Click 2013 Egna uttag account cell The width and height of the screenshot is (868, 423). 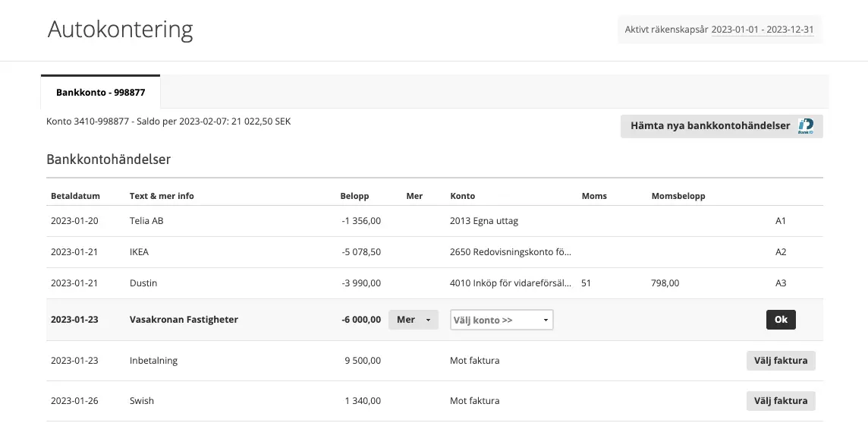[483, 221]
